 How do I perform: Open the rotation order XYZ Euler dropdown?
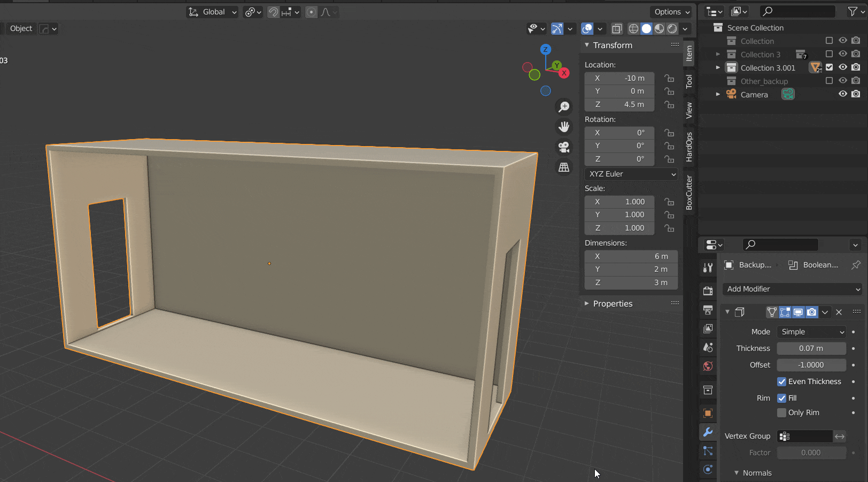coord(631,174)
